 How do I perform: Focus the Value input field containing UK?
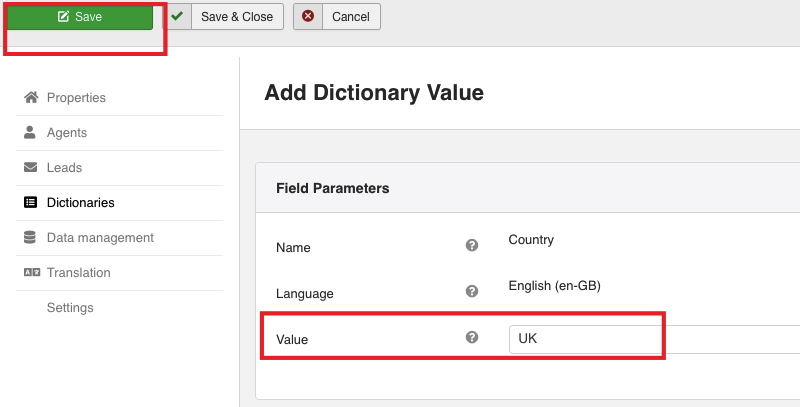click(x=650, y=339)
